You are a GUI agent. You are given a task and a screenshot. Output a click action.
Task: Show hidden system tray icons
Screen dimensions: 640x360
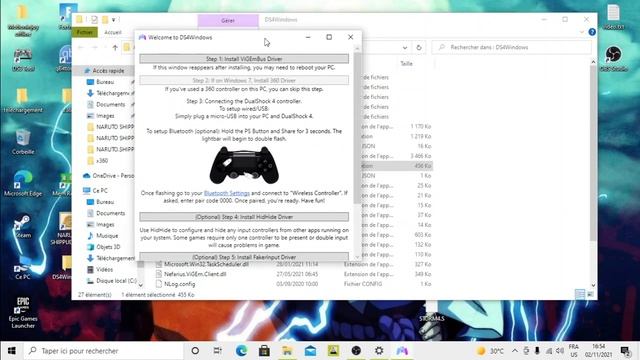pos(515,351)
